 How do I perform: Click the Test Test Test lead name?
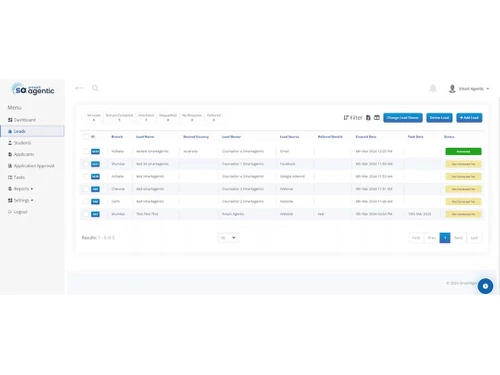pos(147,214)
